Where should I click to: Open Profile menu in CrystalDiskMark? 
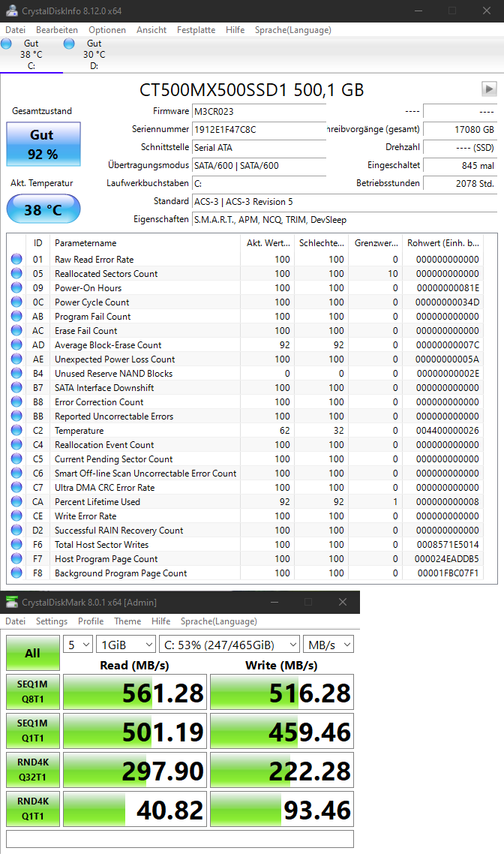90,621
